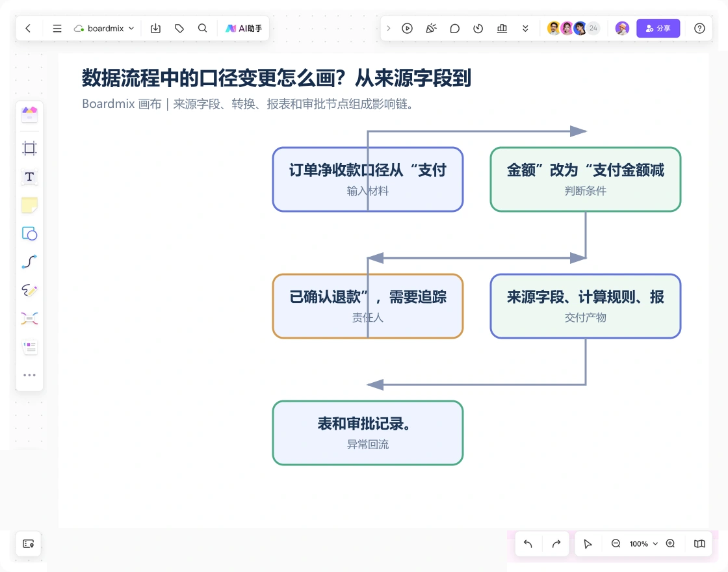Open the templates icon in left sidebar

(x=29, y=114)
